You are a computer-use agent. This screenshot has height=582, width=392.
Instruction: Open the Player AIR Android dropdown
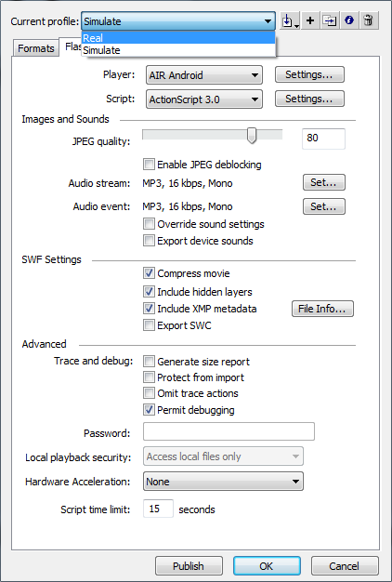point(204,75)
